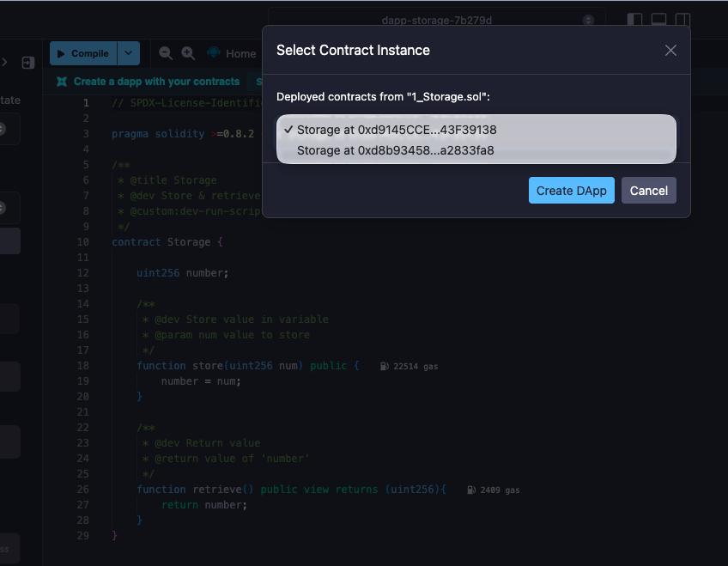Click line number 10 in the gutter
Image resolution: width=728 pixels, height=566 pixels.
(82, 242)
